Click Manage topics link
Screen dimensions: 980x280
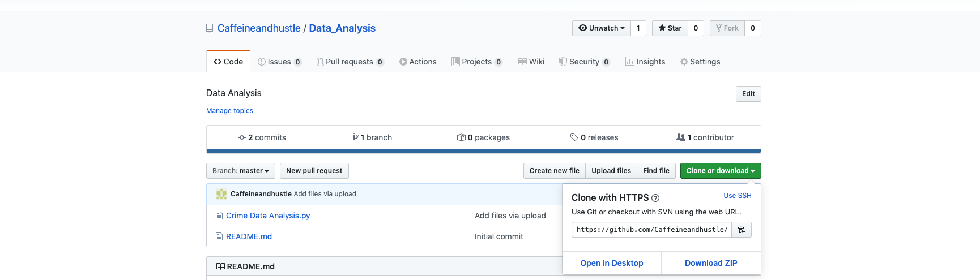point(229,111)
